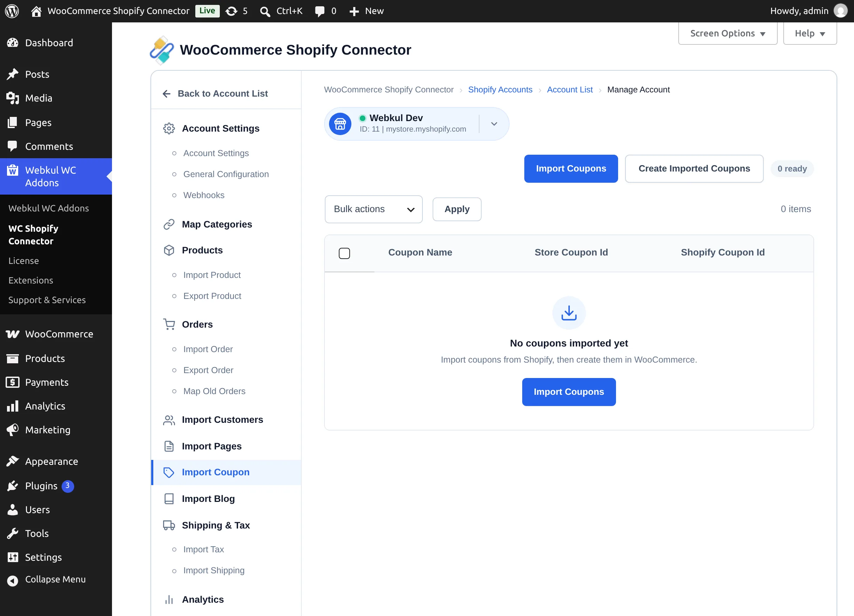The height and width of the screenshot is (616, 854).
Task: Click the Import Blog book icon
Action: click(x=169, y=498)
